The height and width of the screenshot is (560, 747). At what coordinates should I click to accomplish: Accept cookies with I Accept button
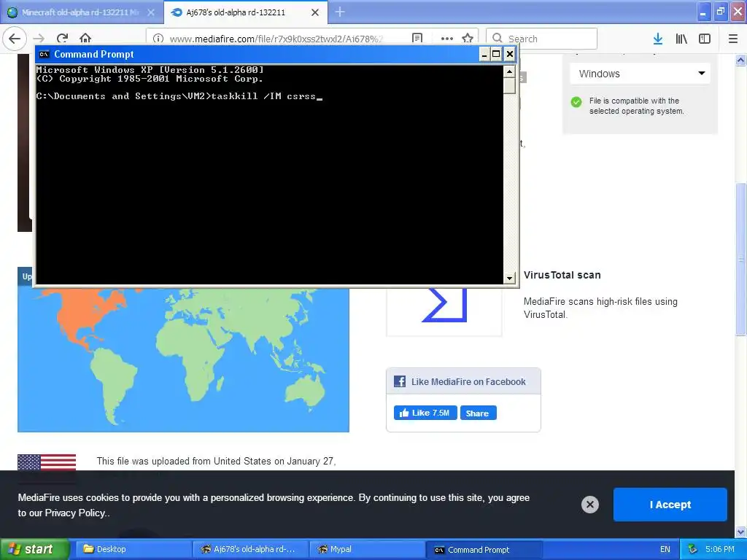(x=670, y=505)
